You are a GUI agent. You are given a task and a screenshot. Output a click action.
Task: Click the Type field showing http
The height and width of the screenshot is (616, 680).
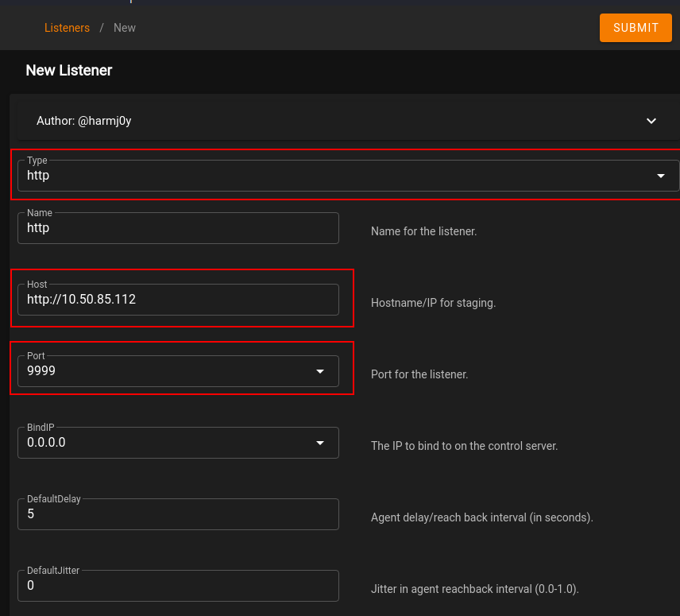318,176
